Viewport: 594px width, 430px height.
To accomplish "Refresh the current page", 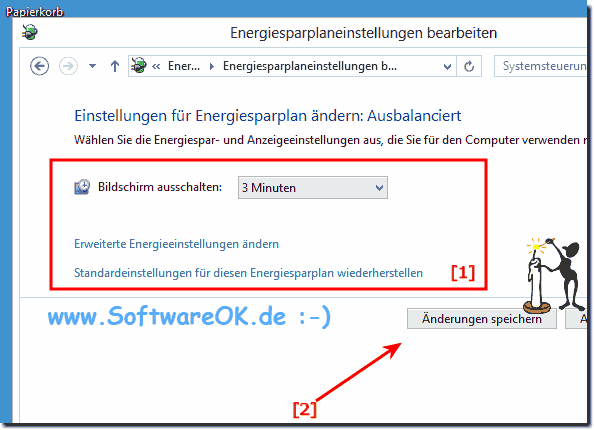I will (x=469, y=67).
